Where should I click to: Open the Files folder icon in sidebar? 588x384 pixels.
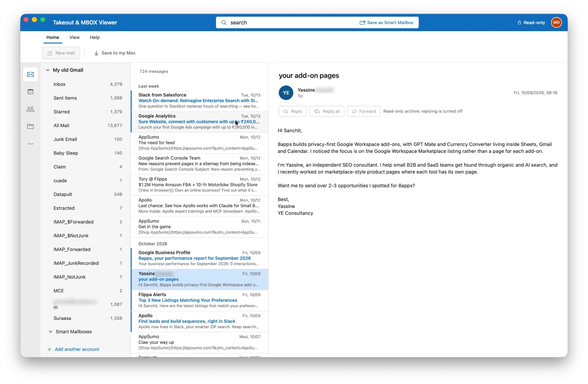click(30, 127)
